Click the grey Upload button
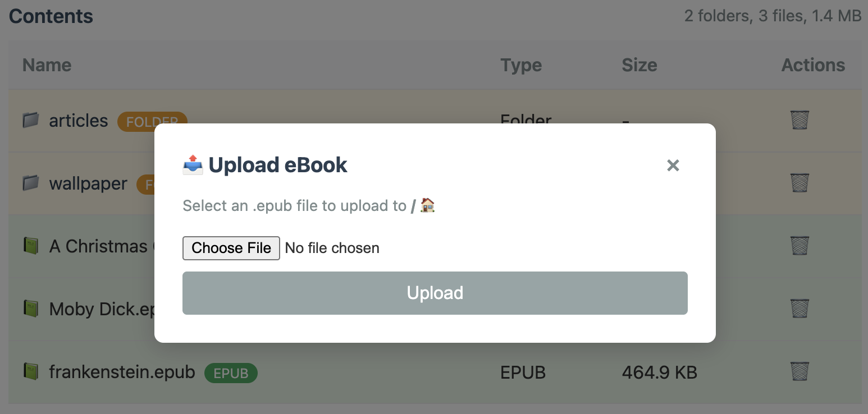 click(x=435, y=293)
